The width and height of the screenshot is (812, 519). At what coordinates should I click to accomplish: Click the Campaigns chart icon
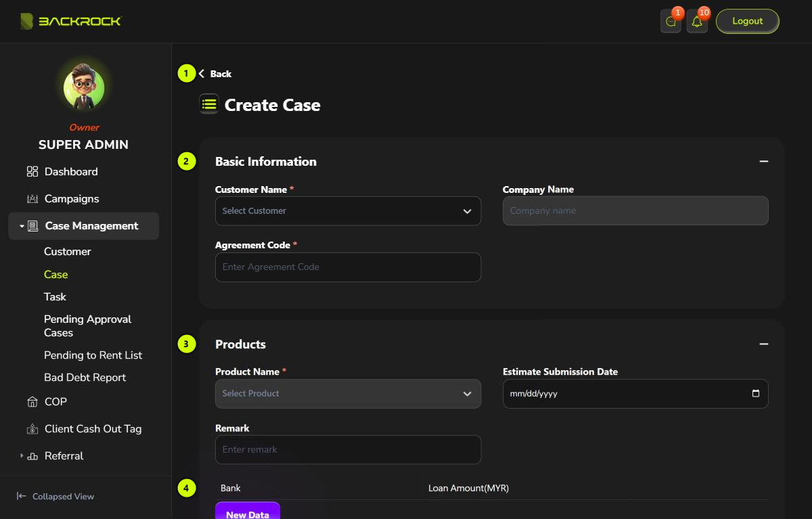(x=32, y=199)
